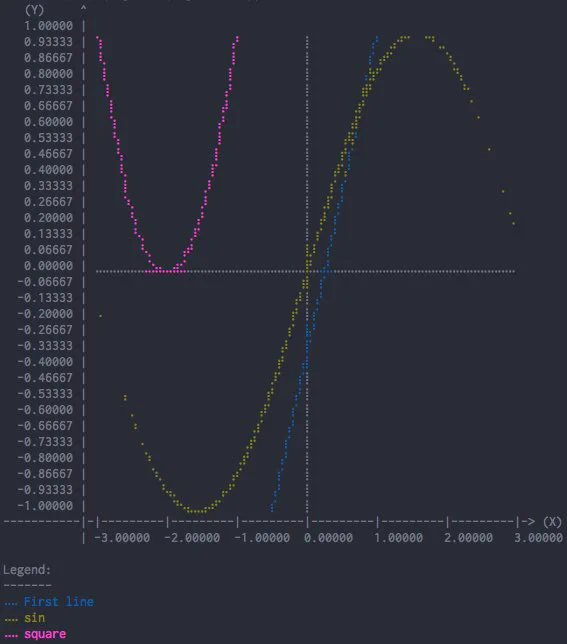Click the X-axis label 0.00000

tap(328, 538)
